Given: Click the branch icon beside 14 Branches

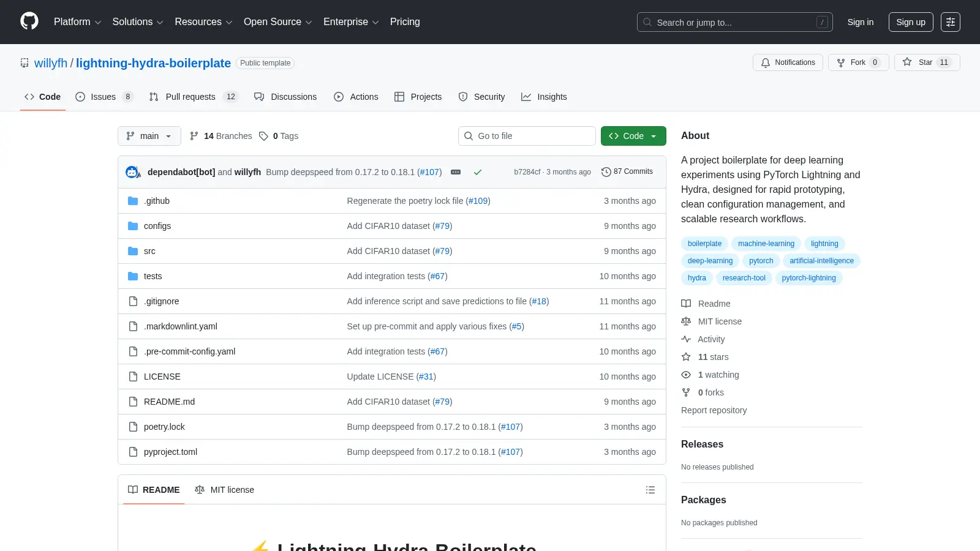Looking at the screenshot, I should 194,136.
